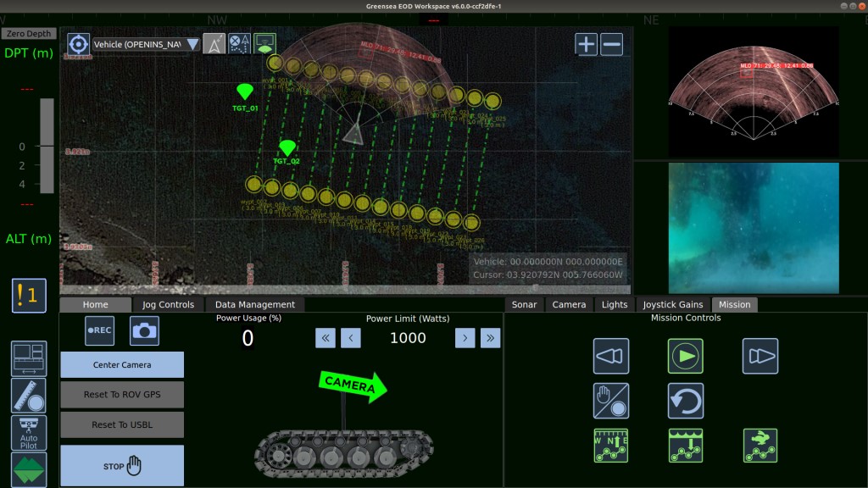Select the Mission tab
The height and width of the screenshot is (488, 868).
(x=735, y=304)
